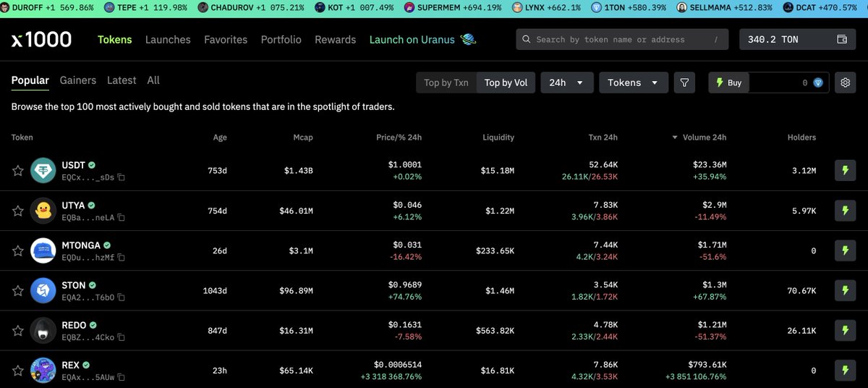Copy USDT contract address icon
Screen dimensions: 868x388
point(122,177)
